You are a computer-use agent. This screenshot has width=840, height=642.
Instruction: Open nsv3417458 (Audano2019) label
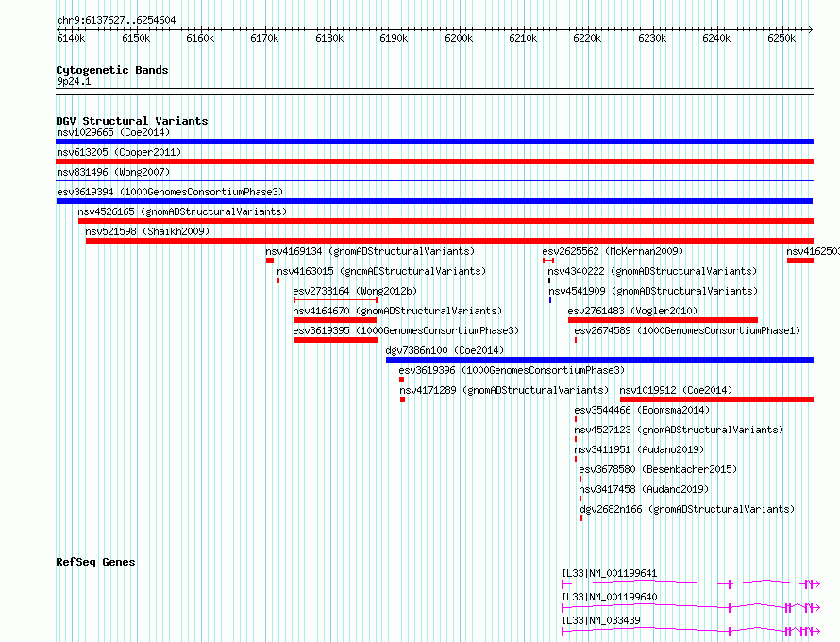click(644, 489)
